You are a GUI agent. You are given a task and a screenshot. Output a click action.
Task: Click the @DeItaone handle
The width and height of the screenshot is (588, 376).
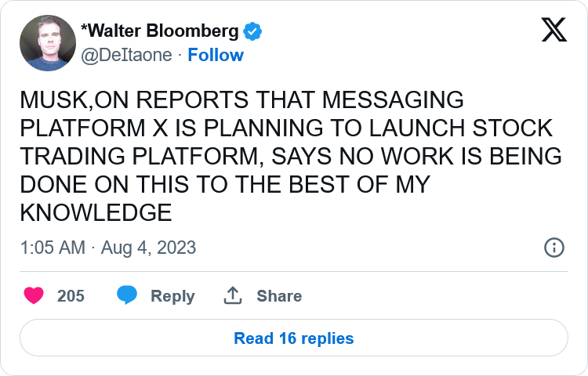[127, 55]
